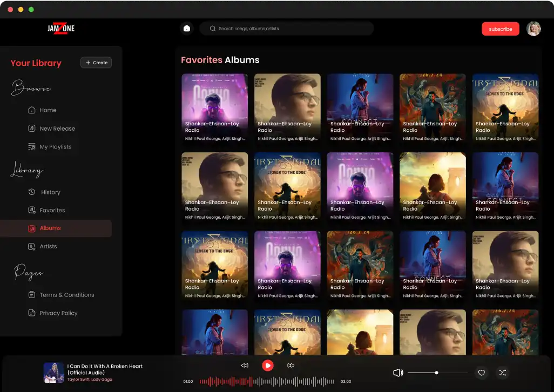This screenshot has height=392, width=554.
Task: Skip to next track with forward icon
Action: coord(291,366)
